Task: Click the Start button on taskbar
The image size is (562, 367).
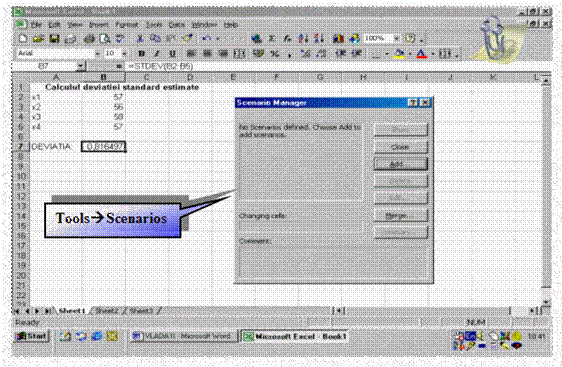Action: coord(31,336)
